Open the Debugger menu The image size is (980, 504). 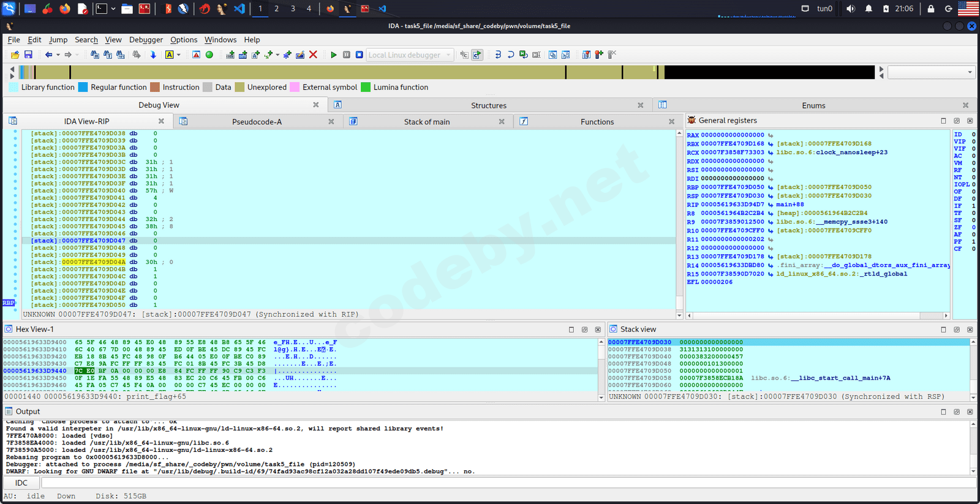click(x=146, y=40)
